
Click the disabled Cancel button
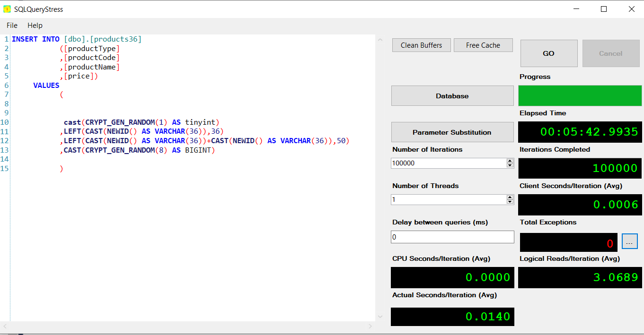click(x=611, y=53)
